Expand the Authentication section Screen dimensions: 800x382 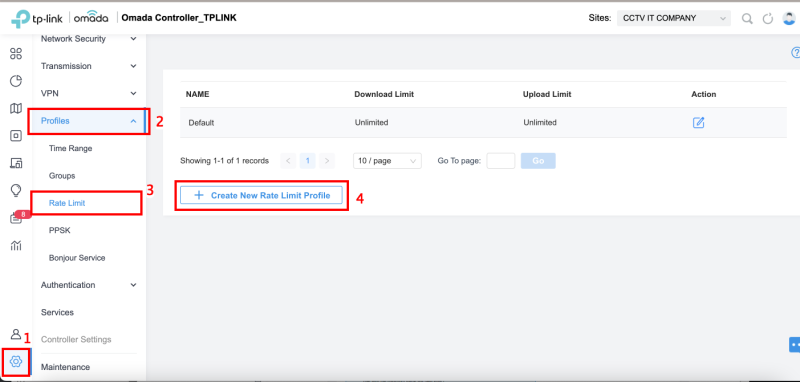[88, 285]
